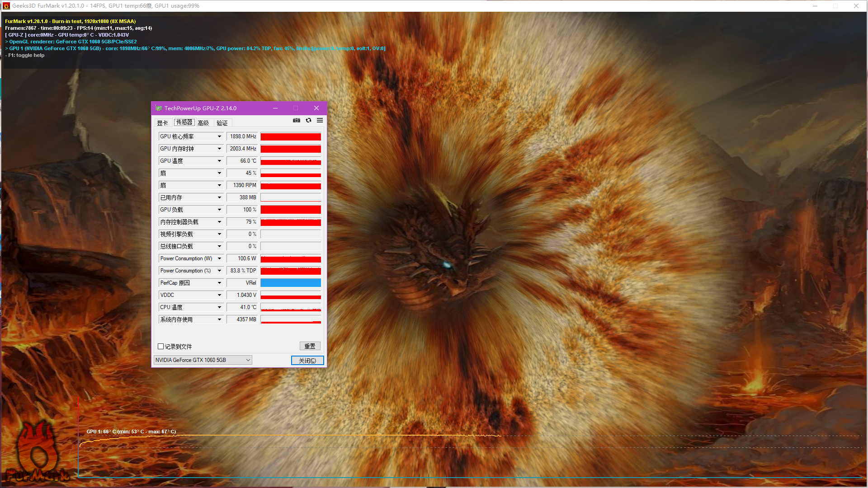Open the NVIDIA GeForce GTX 1060 5GB dropdown
Viewport: 868px width, 488px height.
tap(203, 360)
